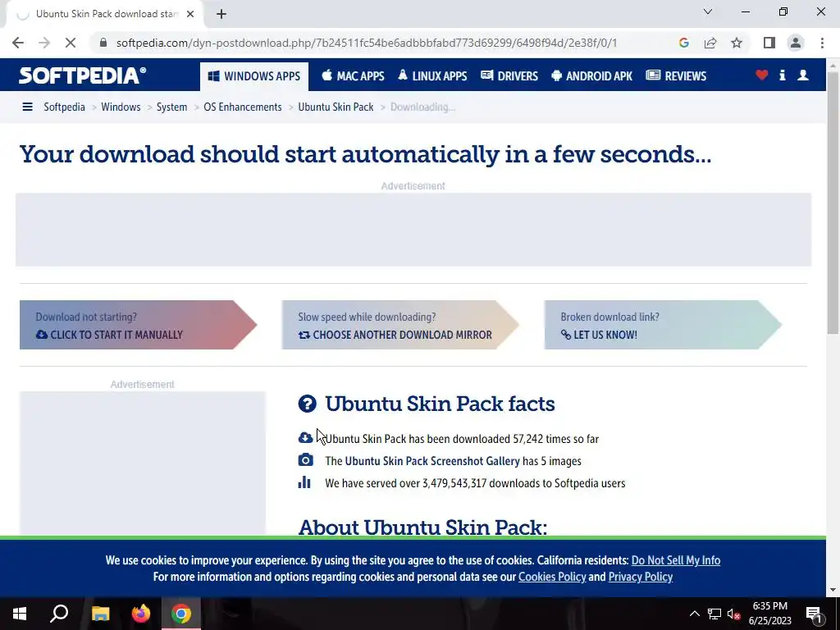
Task: Click the info icon in header
Action: pos(782,75)
